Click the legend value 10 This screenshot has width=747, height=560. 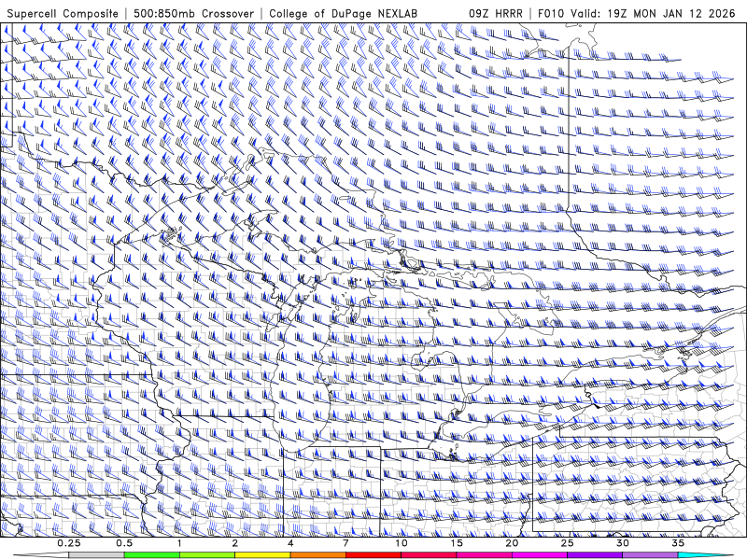[x=402, y=543]
